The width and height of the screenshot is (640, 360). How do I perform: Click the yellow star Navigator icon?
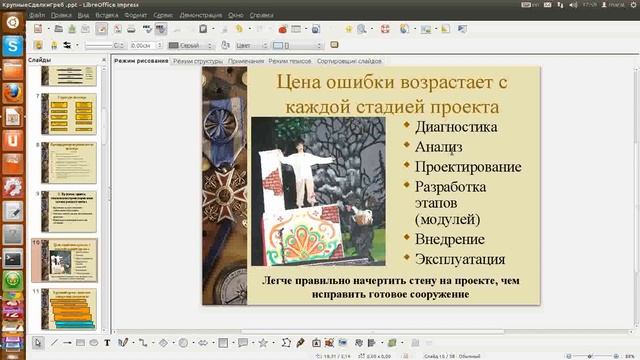click(349, 29)
